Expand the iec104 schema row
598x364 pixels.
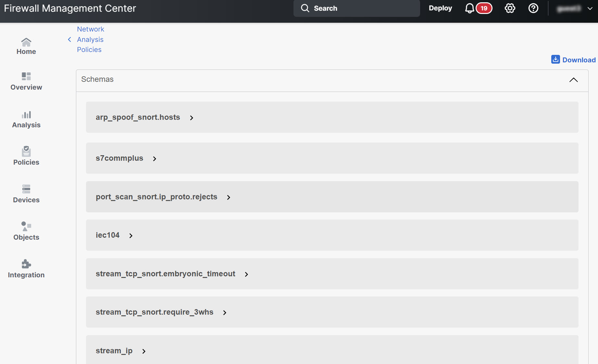[131, 235]
